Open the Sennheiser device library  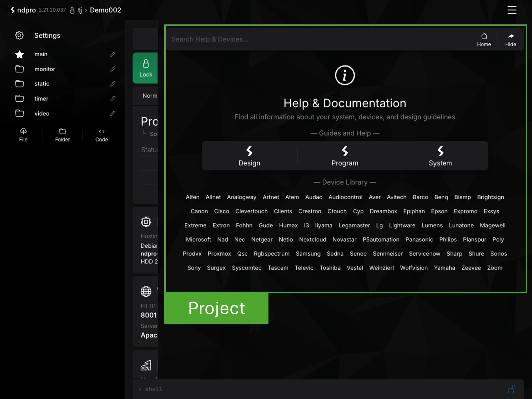click(388, 253)
